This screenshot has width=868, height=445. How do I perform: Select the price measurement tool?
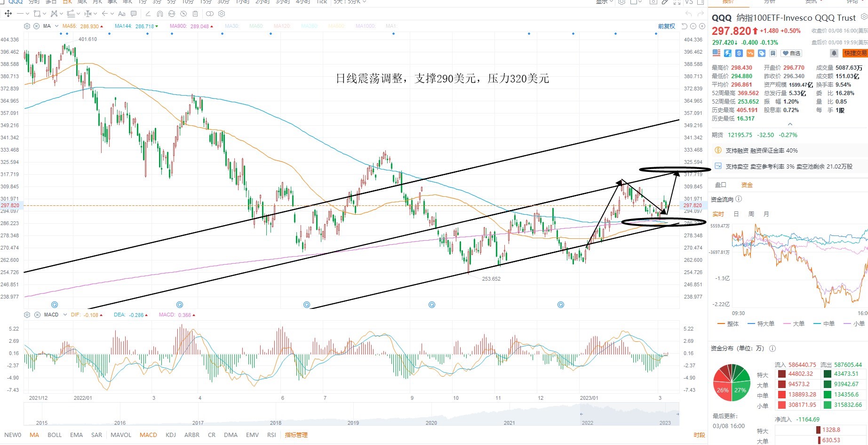(88, 14)
